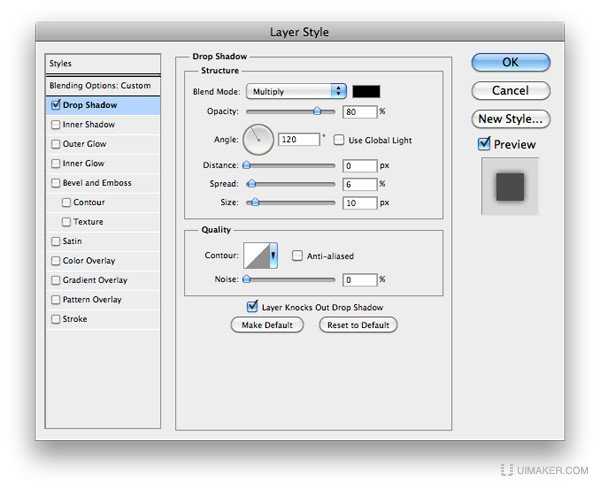Select Blending Options: Custom entry
This screenshot has height=489, width=600.
click(103, 85)
